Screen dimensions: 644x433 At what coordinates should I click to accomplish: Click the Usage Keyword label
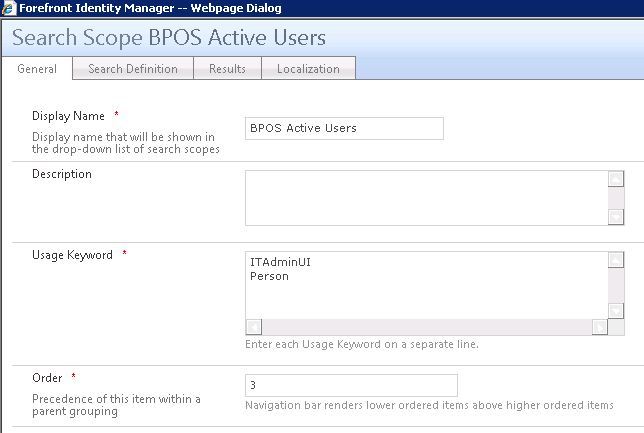72,255
